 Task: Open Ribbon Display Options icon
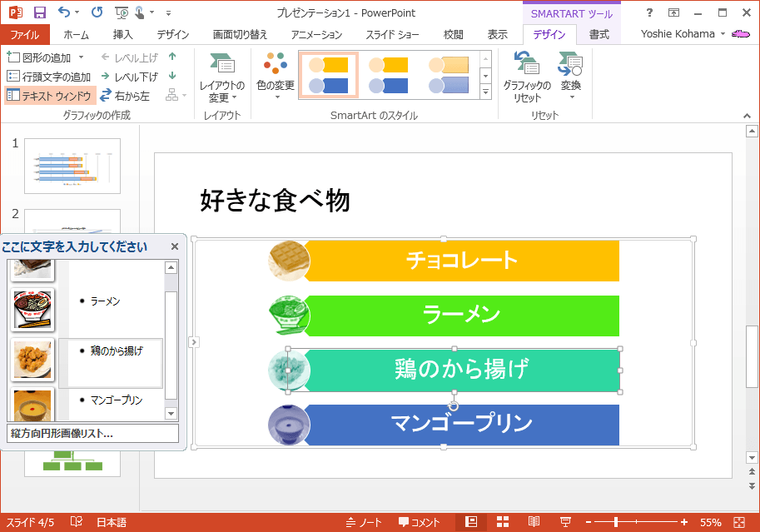pyautogui.click(x=673, y=12)
